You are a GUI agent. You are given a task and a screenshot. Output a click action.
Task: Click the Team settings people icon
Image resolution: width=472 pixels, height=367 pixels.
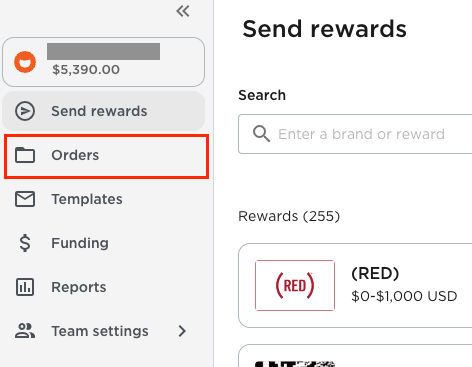click(x=25, y=331)
